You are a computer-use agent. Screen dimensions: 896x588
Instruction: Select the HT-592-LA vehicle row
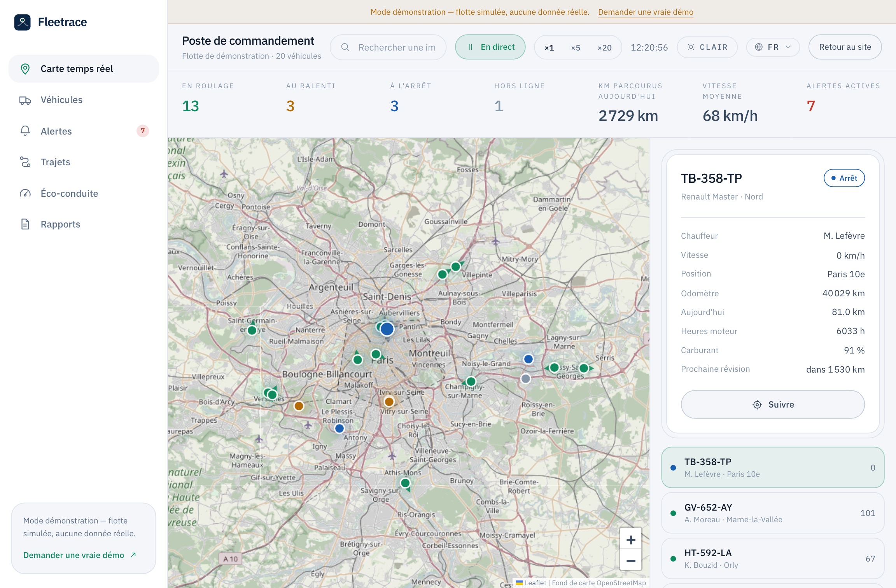click(773, 558)
